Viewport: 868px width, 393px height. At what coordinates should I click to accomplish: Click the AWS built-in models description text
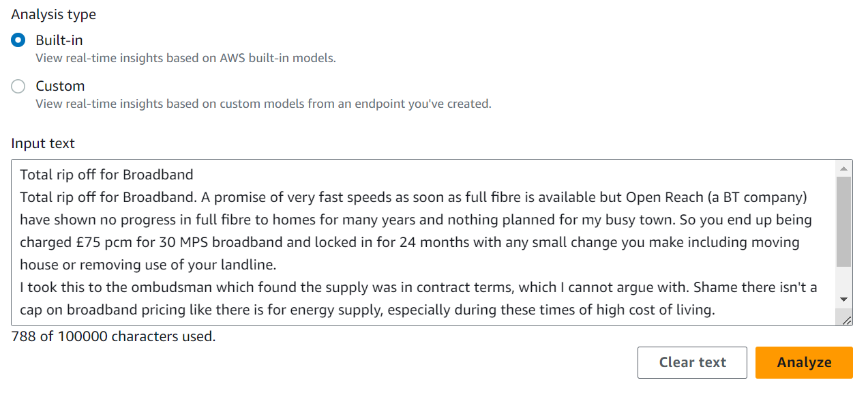pyautogui.click(x=185, y=58)
